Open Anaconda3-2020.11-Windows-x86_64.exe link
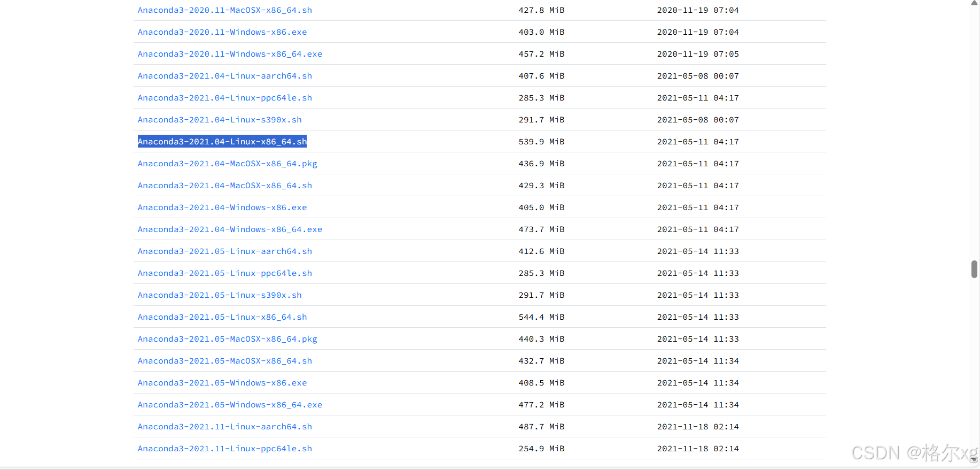Screen dimensions: 980x470 230,54
